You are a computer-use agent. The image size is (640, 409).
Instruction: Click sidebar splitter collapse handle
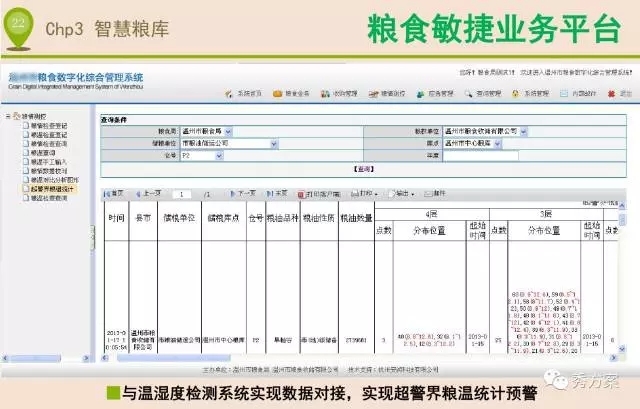pyautogui.click(x=93, y=236)
